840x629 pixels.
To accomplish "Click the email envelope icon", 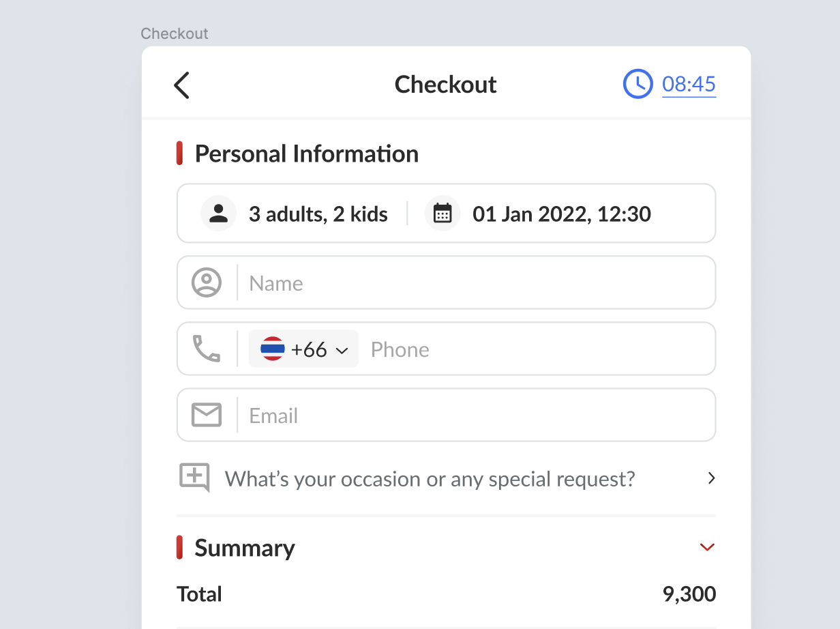I will (x=207, y=415).
